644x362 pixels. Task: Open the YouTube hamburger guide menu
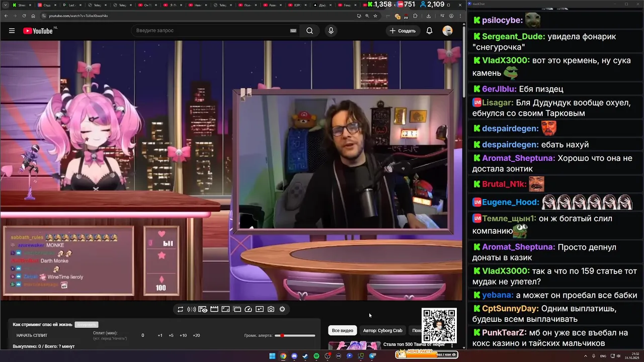12,31
